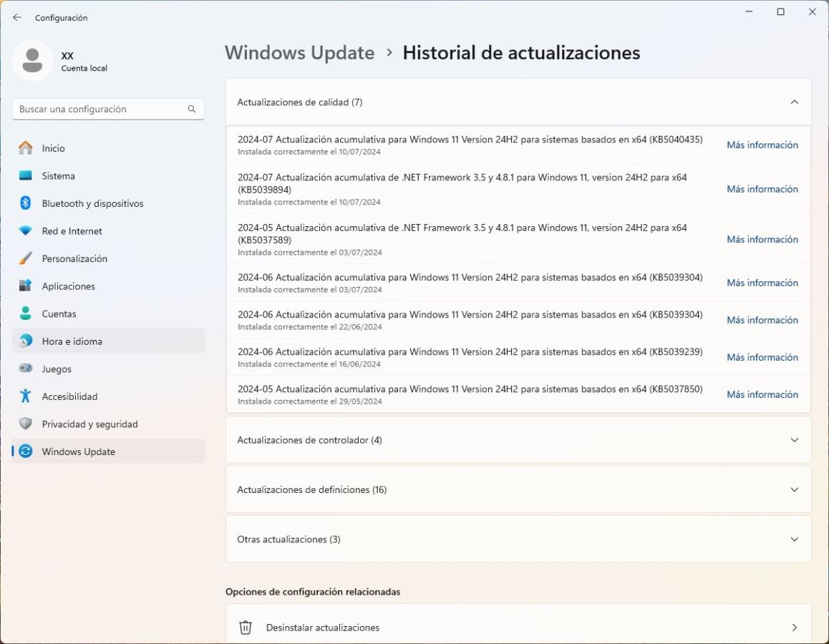
Task: Select Privacidad y seguridad section
Action: click(108, 424)
